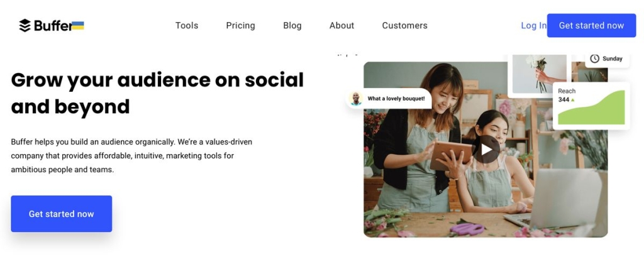Screen dimensions: 644x276
Task: Click Get started now below the description
Action: pyautogui.click(x=61, y=214)
